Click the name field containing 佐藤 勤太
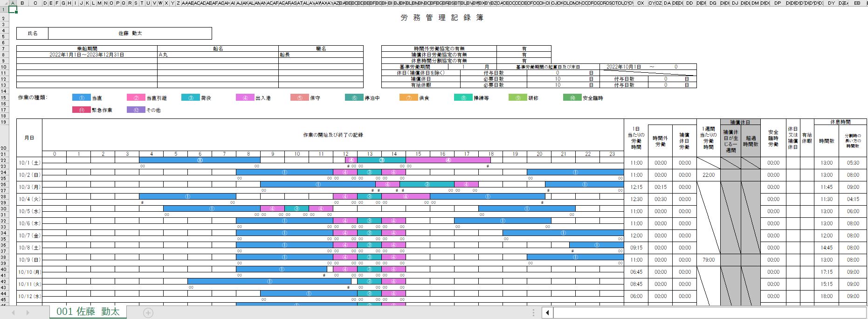Viewport: 868px width, 319px height. coord(130,34)
